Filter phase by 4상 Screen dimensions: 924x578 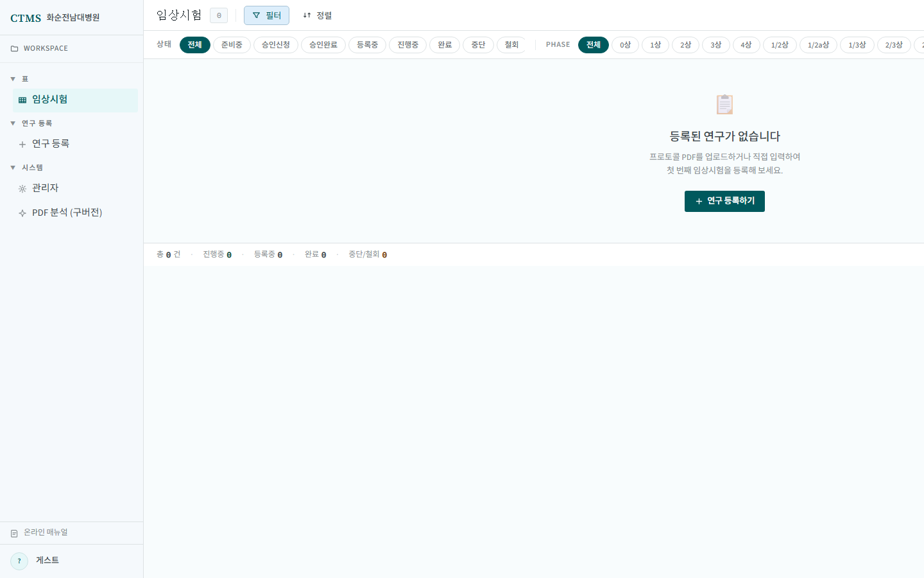coord(746,45)
